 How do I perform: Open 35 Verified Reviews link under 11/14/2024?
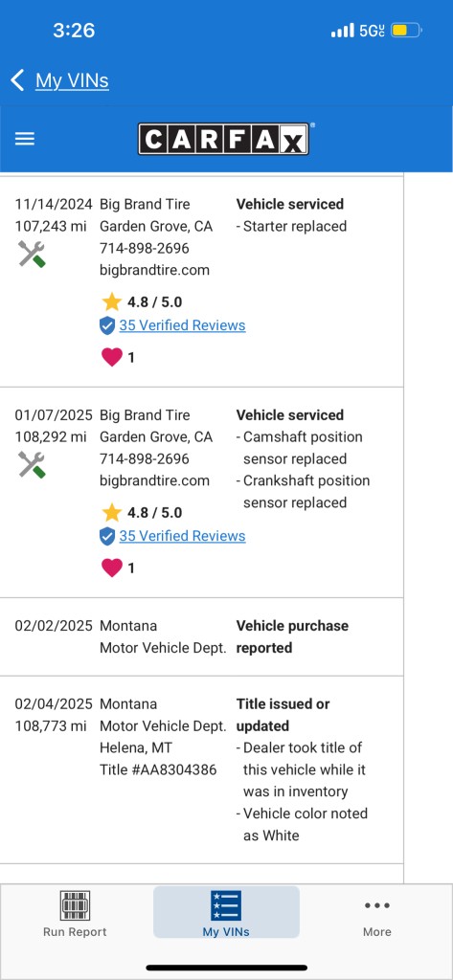tap(182, 325)
